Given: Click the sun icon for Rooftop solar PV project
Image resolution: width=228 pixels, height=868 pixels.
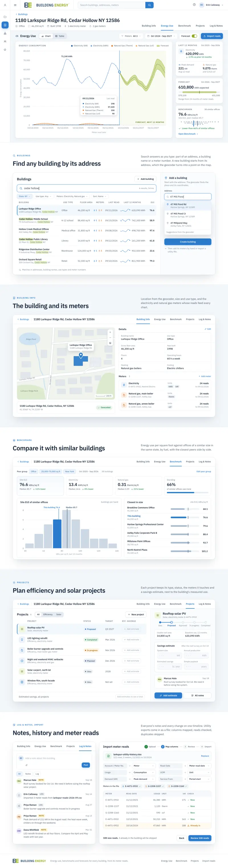Looking at the screenshot, I should pos(22,629).
